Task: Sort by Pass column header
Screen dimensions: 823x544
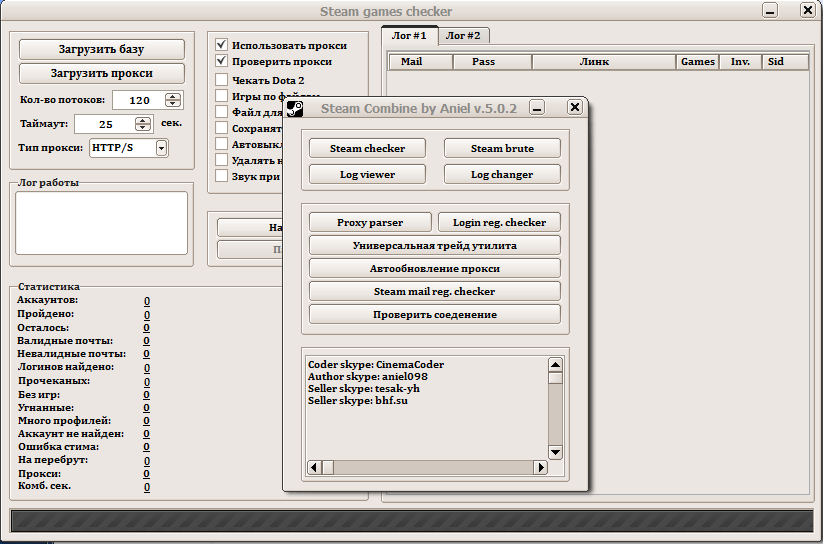Action: (x=492, y=62)
